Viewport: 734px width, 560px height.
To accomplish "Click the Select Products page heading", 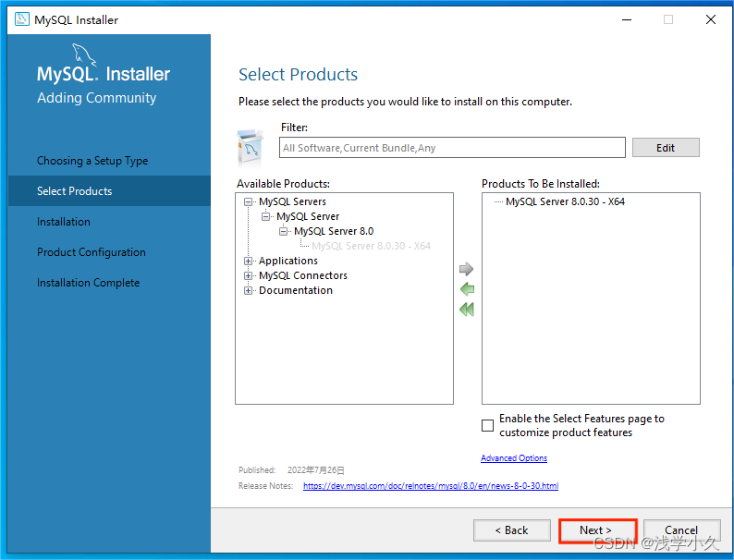I will pos(299,74).
